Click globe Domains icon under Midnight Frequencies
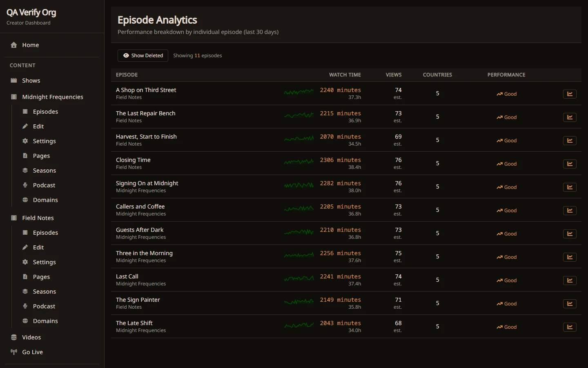Screen dimensions: 588x368 click(25, 200)
